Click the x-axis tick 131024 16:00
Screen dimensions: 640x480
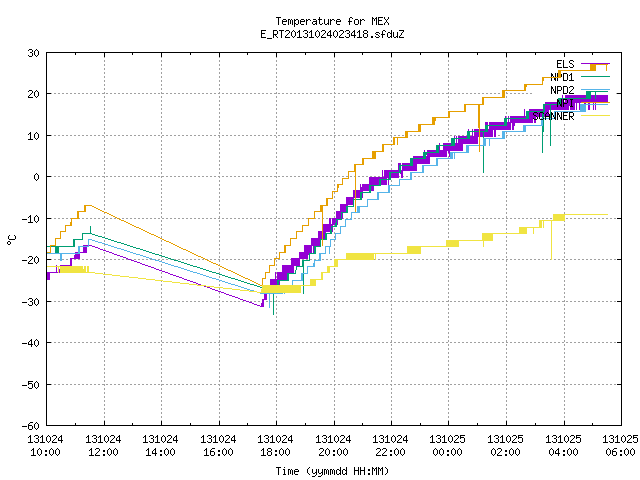point(218,446)
